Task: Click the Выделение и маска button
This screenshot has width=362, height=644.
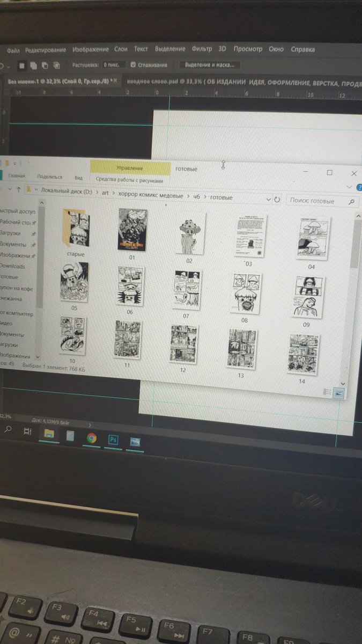Action: [210, 65]
